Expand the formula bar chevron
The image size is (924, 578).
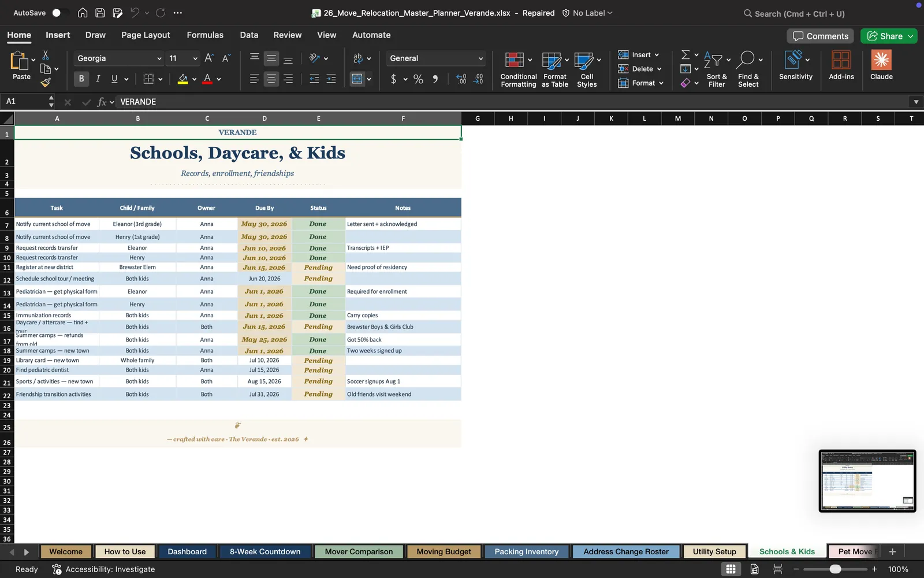click(x=916, y=102)
